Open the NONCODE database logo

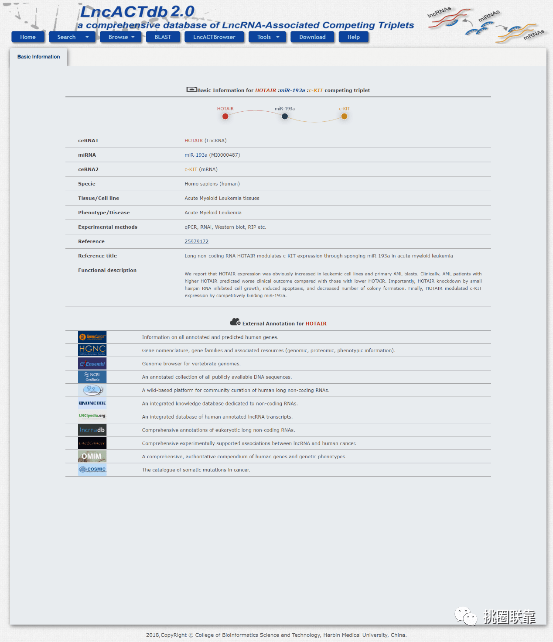pos(92,403)
